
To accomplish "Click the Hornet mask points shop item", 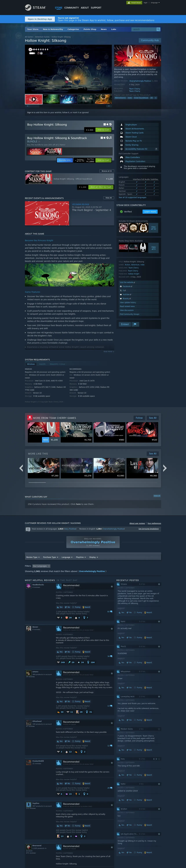I will click(x=143, y=248).
